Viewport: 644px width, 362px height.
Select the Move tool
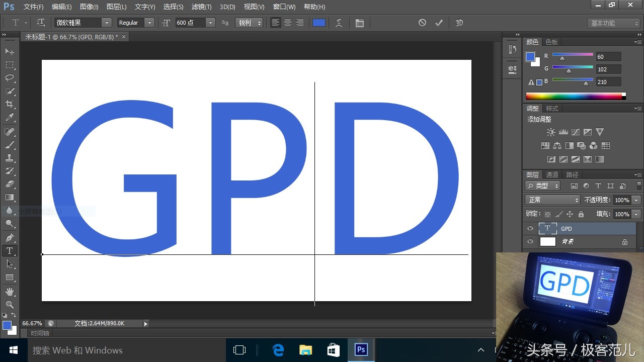point(10,52)
